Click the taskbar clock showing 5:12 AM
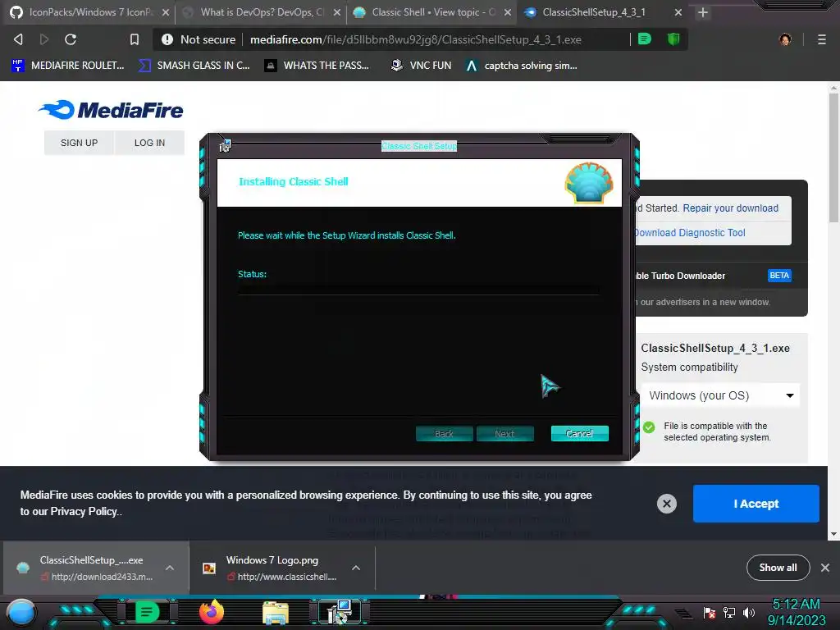 [x=796, y=612]
